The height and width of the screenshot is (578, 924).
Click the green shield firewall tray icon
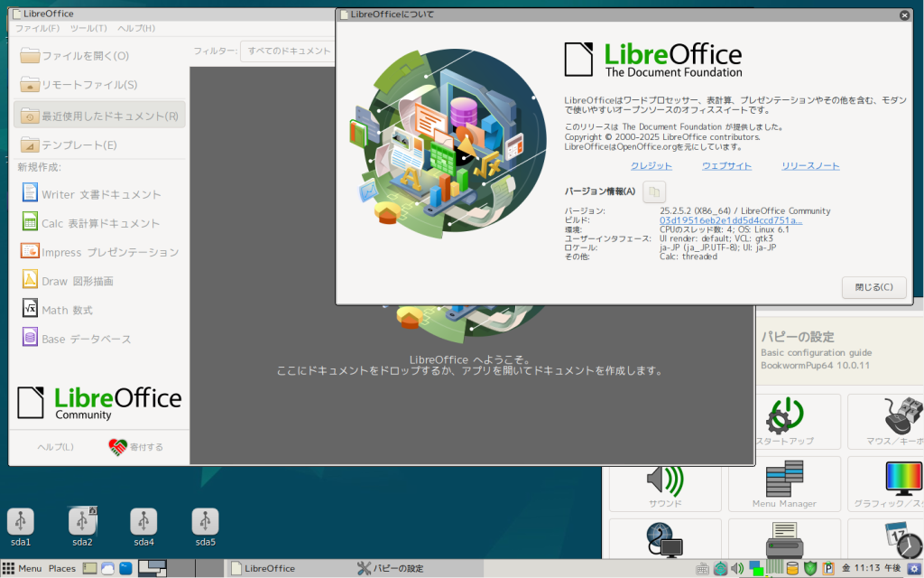[x=810, y=569]
